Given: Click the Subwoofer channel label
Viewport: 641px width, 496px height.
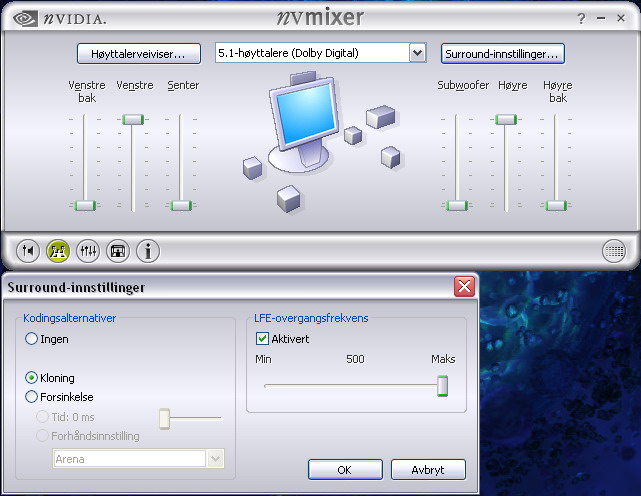Looking at the screenshot, I should pyautogui.click(x=463, y=85).
